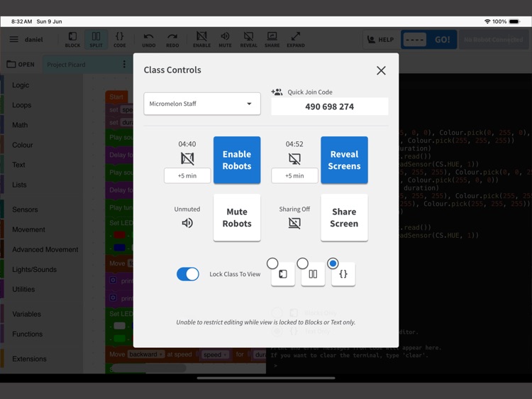Select the Blocks-only view radio button
532x399 pixels.
(x=272, y=263)
